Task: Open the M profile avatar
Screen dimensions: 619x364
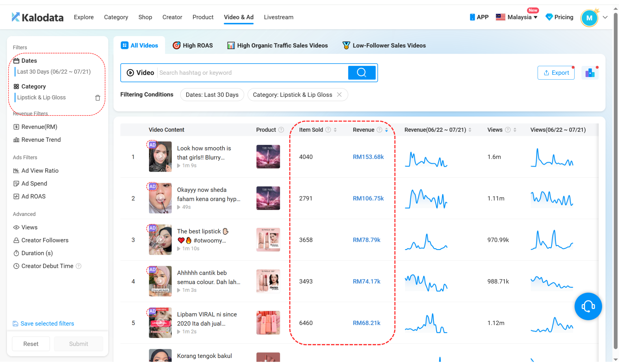Action: point(589,18)
